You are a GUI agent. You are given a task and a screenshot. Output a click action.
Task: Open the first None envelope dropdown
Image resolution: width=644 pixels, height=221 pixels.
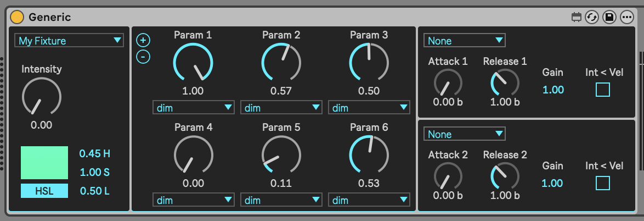click(464, 41)
